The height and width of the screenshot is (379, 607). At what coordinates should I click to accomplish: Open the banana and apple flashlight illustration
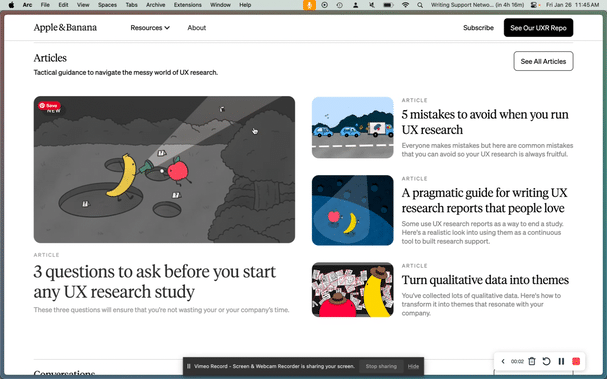[x=164, y=170]
